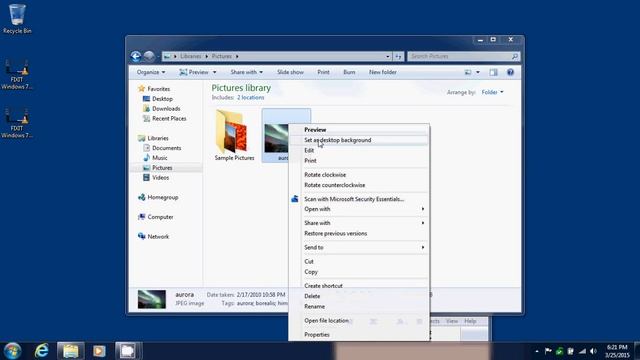Select Videos library

156,178
